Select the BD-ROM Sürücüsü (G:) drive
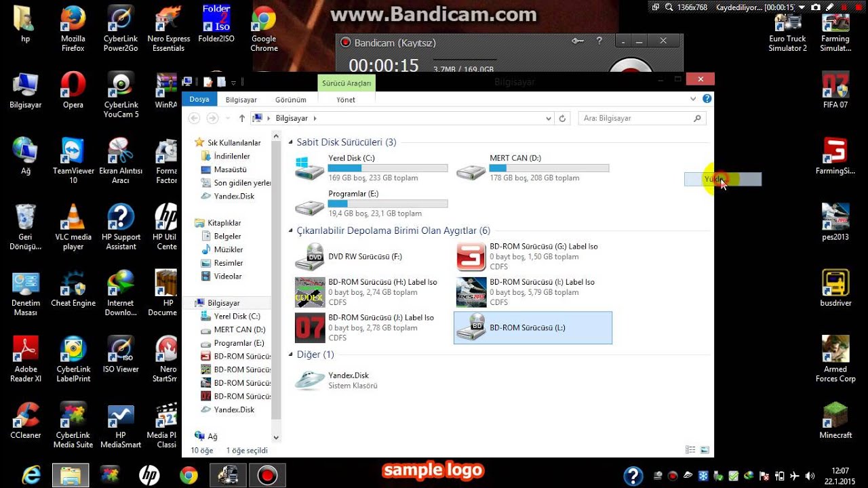Image resolution: width=868 pixels, height=488 pixels. [x=532, y=257]
